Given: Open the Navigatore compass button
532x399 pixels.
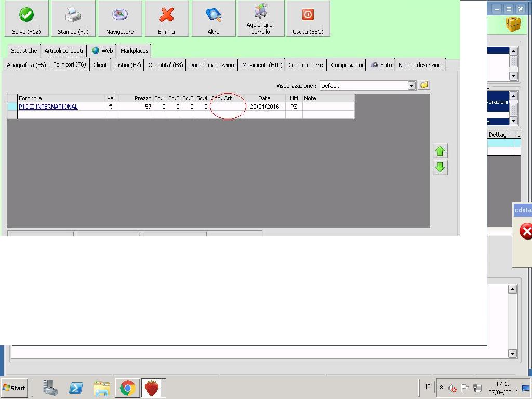Looking at the screenshot, I should click(x=120, y=18).
